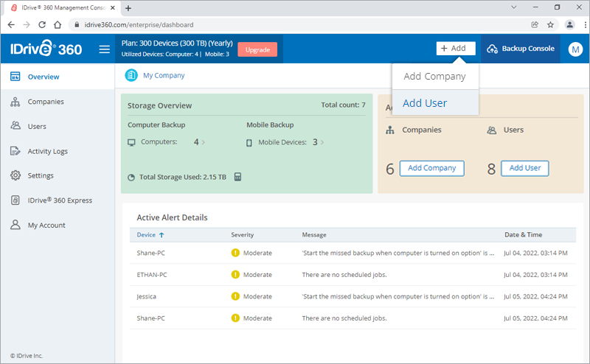Go to browser home page
Screen dimensions: 590x364
click(58, 25)
